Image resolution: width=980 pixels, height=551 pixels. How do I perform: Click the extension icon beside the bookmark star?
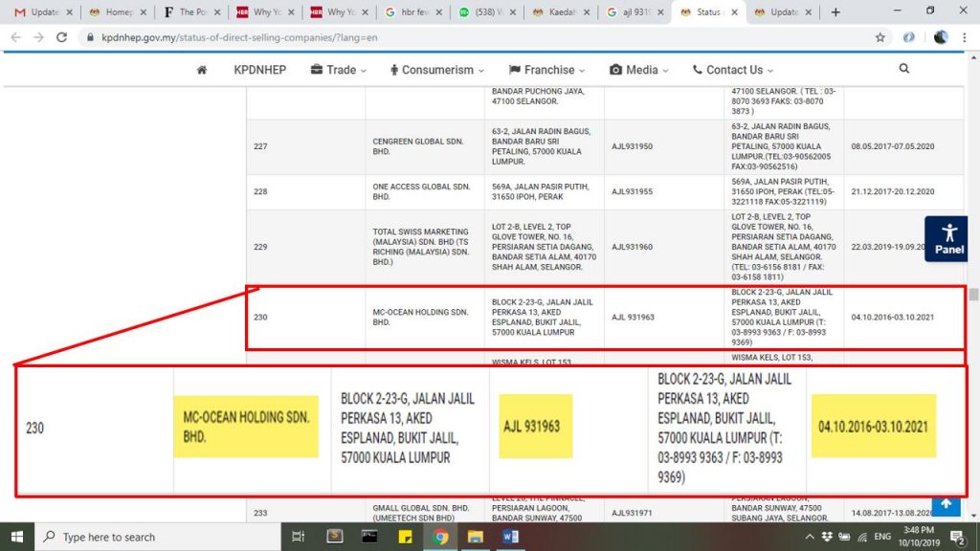coord(909,37)
